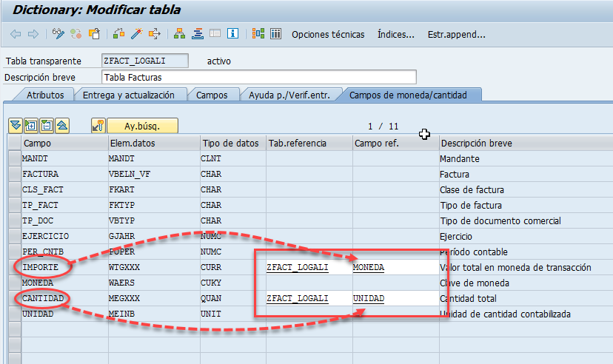The height and width of the screenshot is (364, 613).
Task: Open the Índices... button
Action: tap(395, 34)
